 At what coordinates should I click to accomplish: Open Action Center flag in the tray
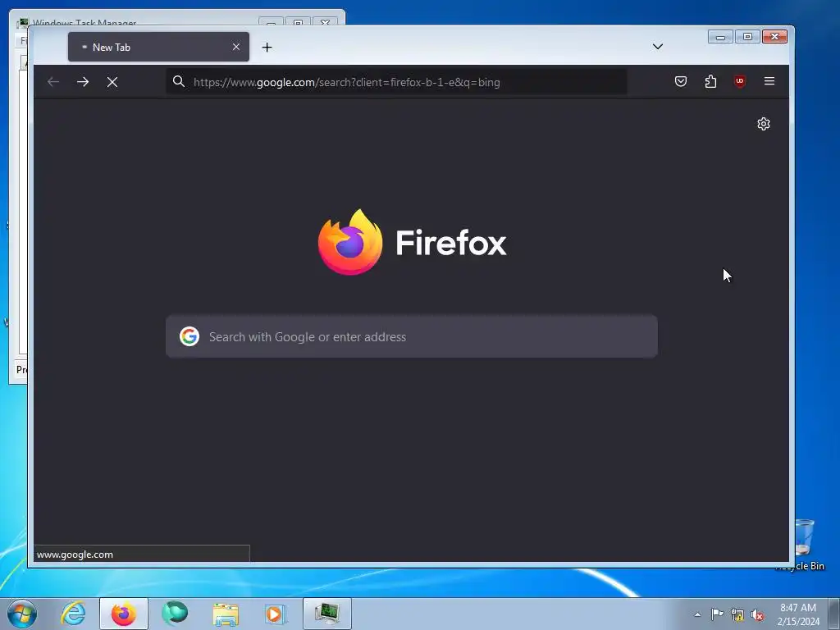coord(717,614)
